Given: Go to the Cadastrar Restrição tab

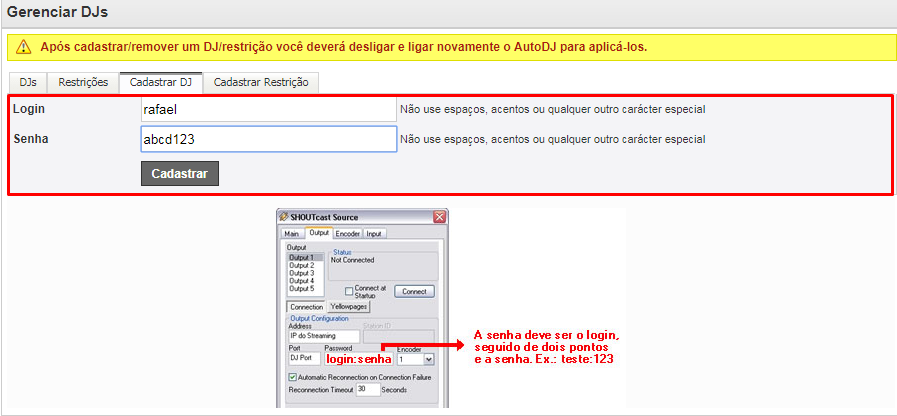Looking at the screenshot, I should pyautogui.click(x=262, y=82).
